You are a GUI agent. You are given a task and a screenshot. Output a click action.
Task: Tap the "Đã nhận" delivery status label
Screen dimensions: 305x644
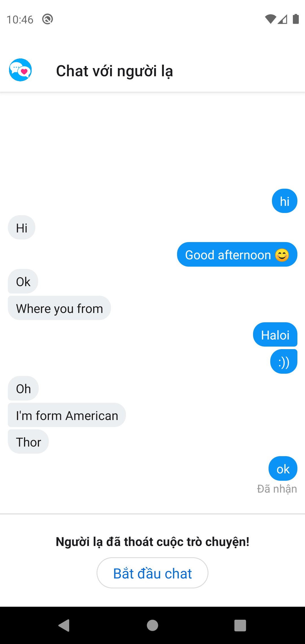(277, 489)
